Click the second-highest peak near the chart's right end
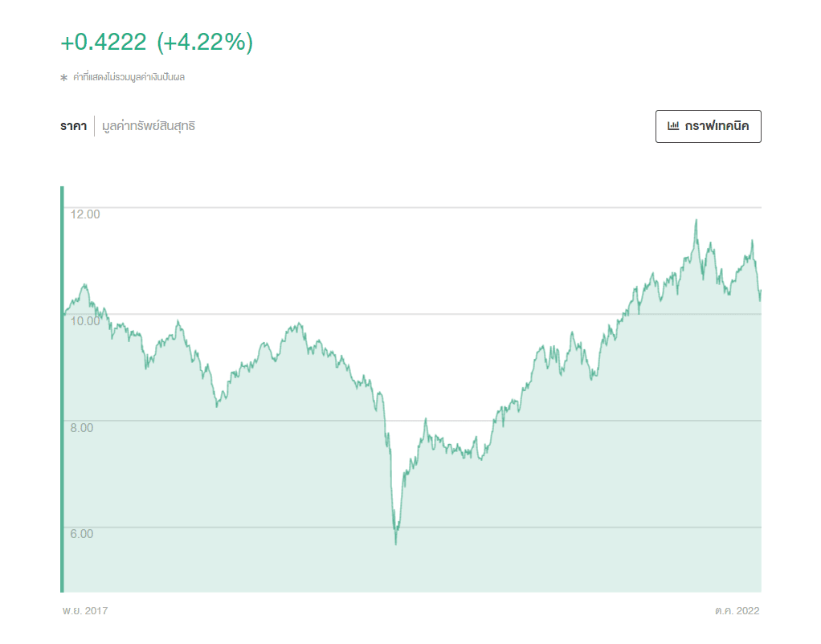The height and width of the screenshot is (644, 821). pos(752,240)
